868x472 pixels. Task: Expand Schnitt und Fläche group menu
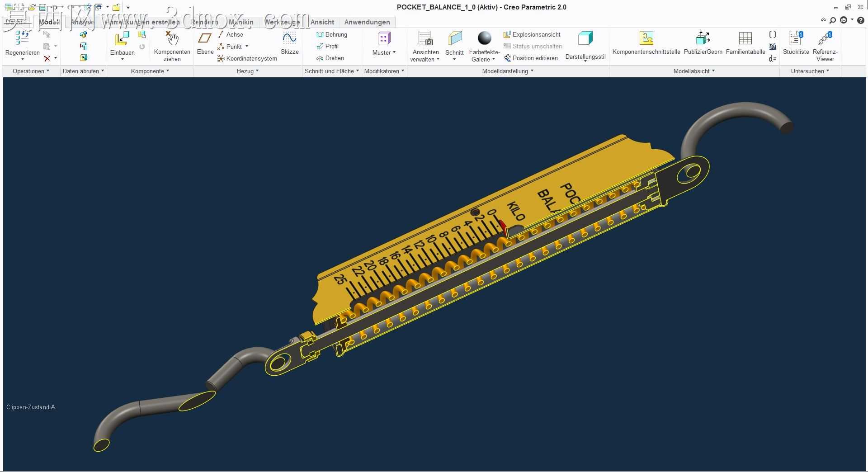[x=331, y=71]
